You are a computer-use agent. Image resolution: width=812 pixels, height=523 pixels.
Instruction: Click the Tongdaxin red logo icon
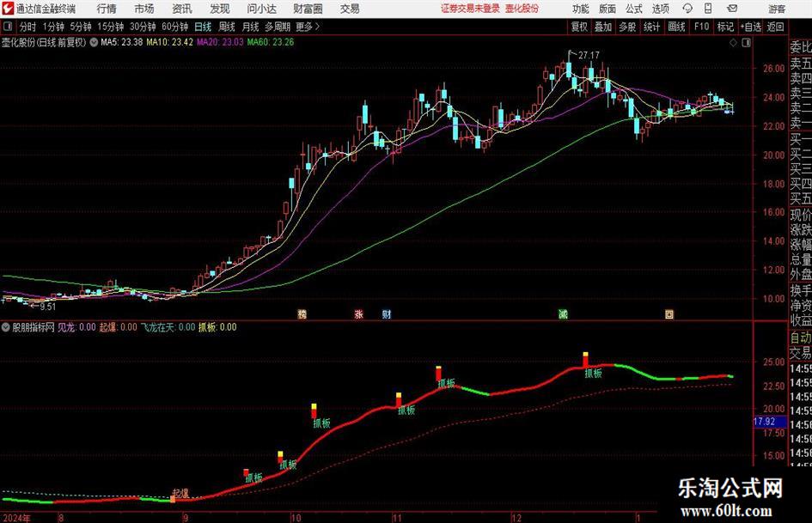coord(8,9)
